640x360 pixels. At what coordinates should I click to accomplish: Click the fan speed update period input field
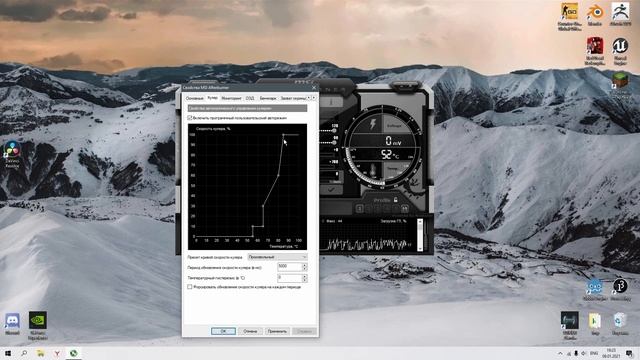[x=289, y=267]
